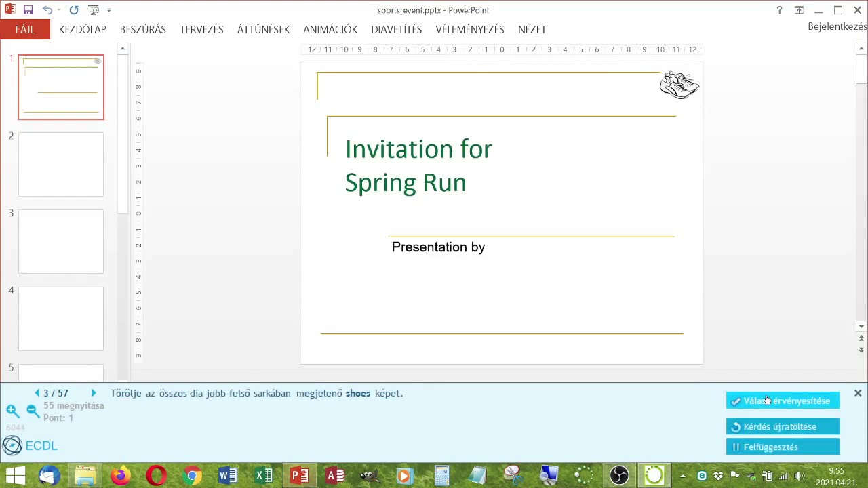Show hidden system tray icons arrow
The image size is (868, 488).
(683, 476)
